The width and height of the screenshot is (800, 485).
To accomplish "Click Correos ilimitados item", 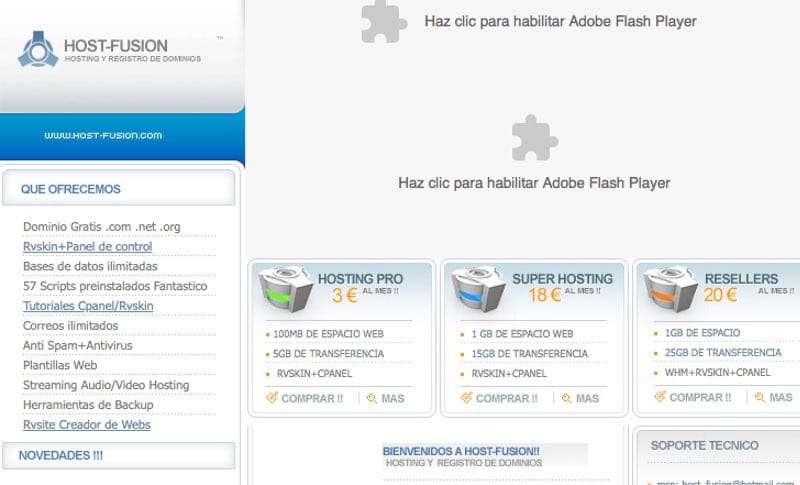I will click(70, 326).
